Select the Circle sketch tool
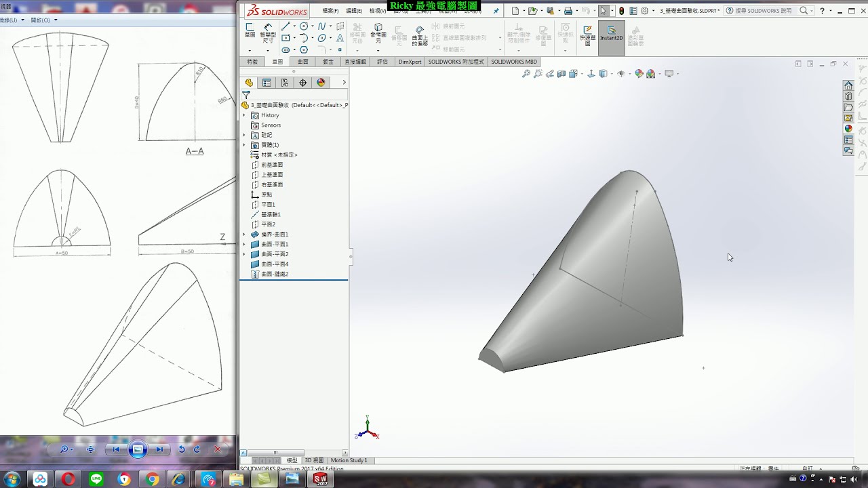Viewport: 868px width, 488px height. 304,26
